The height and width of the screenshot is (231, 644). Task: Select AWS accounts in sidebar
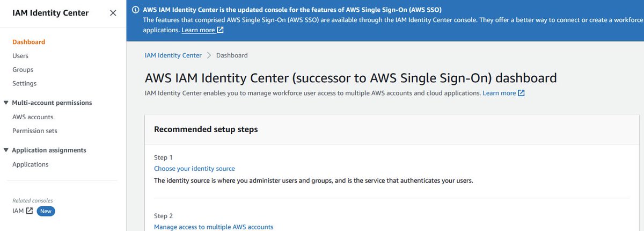[x=33, y=117]
